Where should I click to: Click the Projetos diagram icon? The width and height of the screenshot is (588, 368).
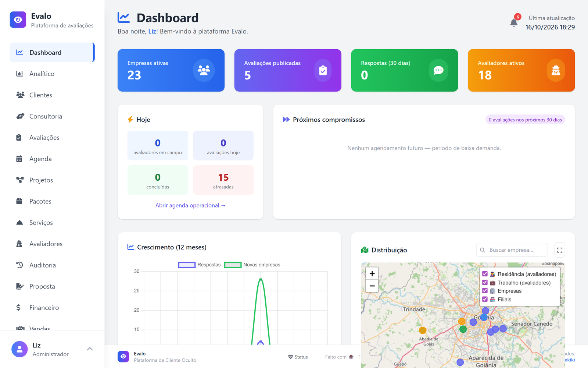click(x=20, y=180)
